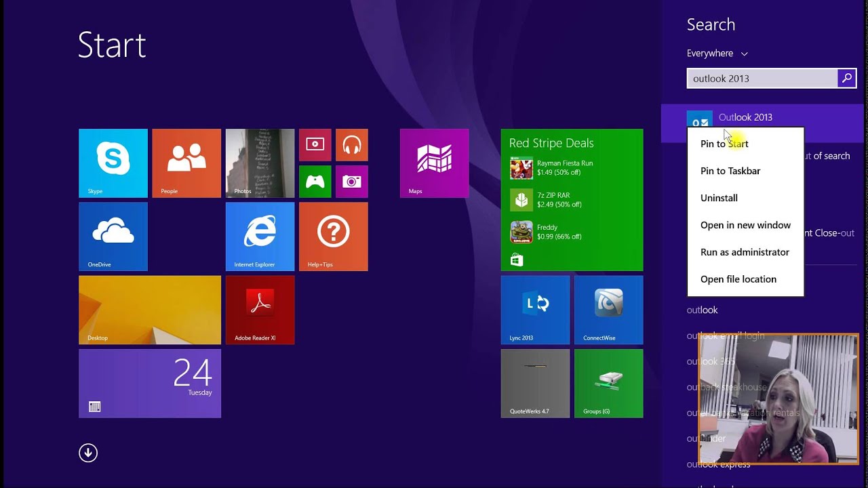Screen dimensions: 868x488
Task: Open the OneDrive tile
Action: click(x=113, y=237)
